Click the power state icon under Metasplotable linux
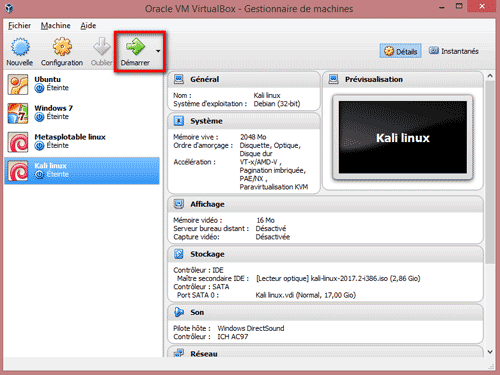The height and width of the screenshot is (375, 500). 39,146
